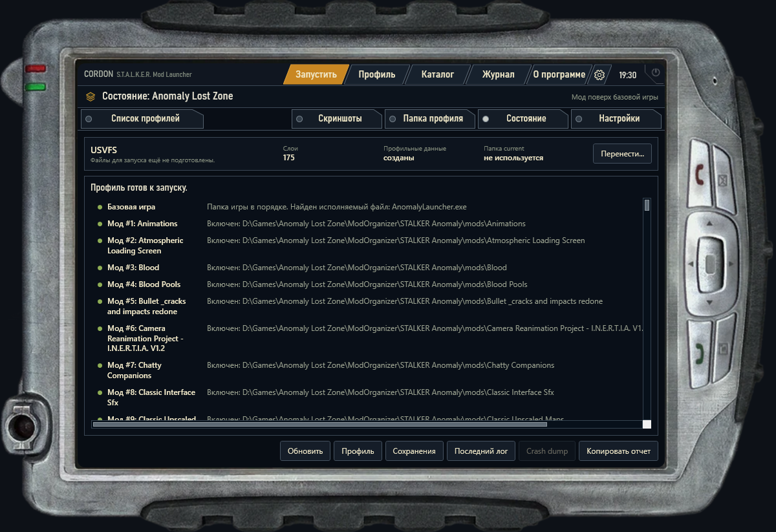Screen dimensions: 776x532
Task: Open the О программе tab
Action: coord(559,74)
